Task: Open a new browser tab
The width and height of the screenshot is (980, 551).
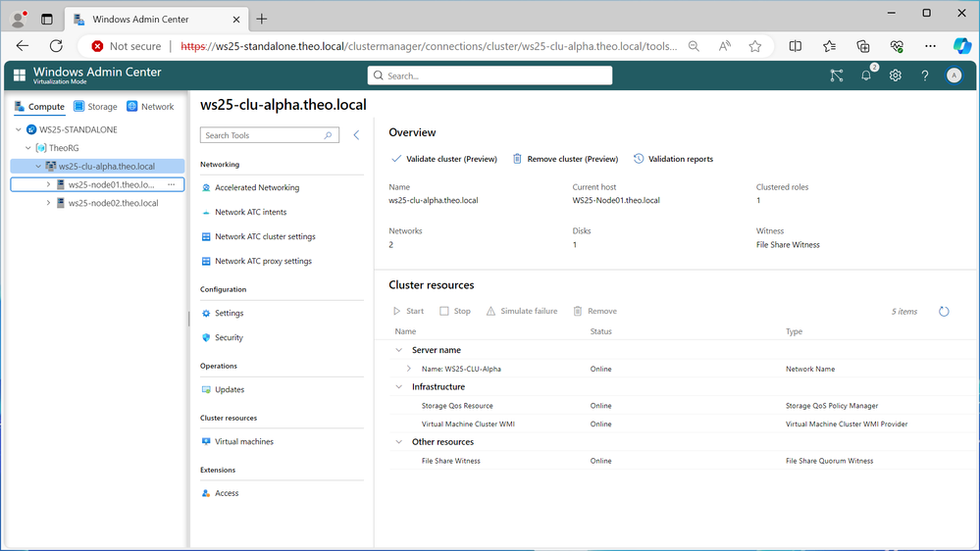Action: 261,20
